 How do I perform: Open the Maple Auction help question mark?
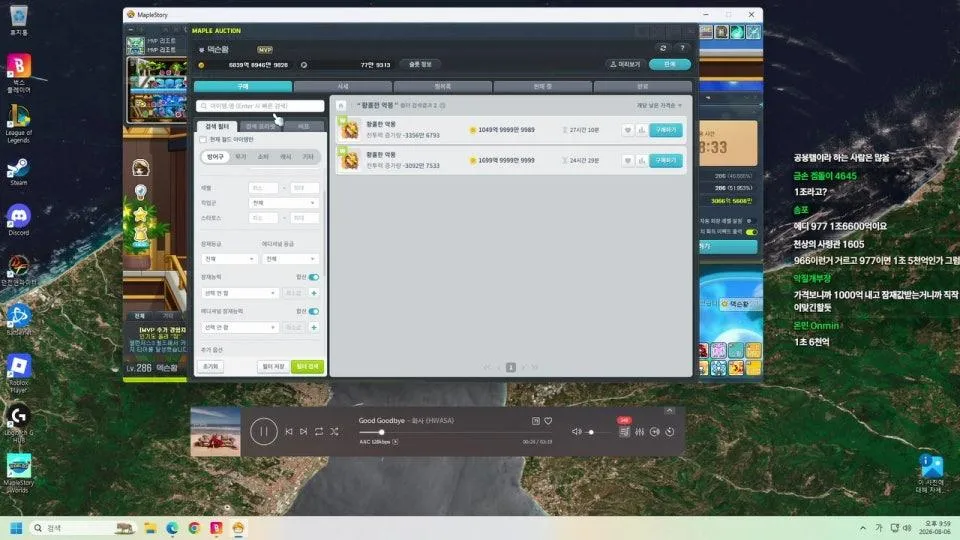(x=682, y=48)
